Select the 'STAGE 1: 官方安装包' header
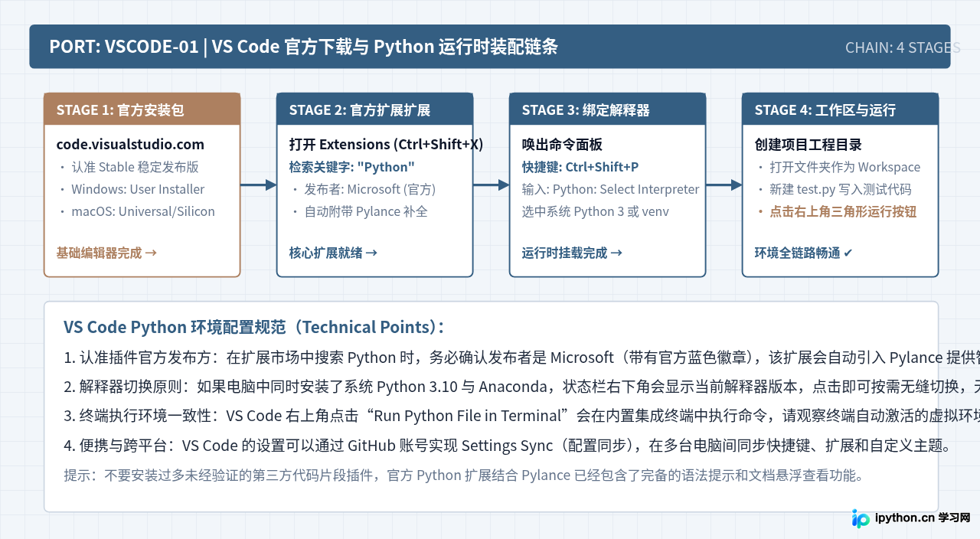 (x=142, y=109)
